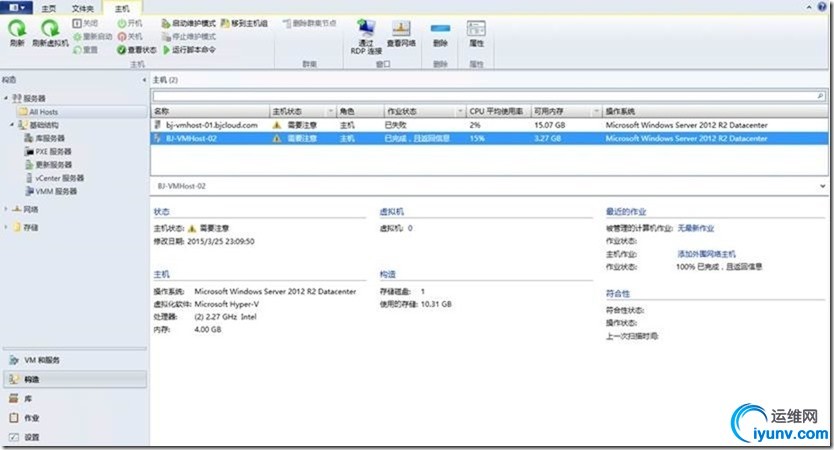Sort by the 角色 column header

(x=361, y=111)
